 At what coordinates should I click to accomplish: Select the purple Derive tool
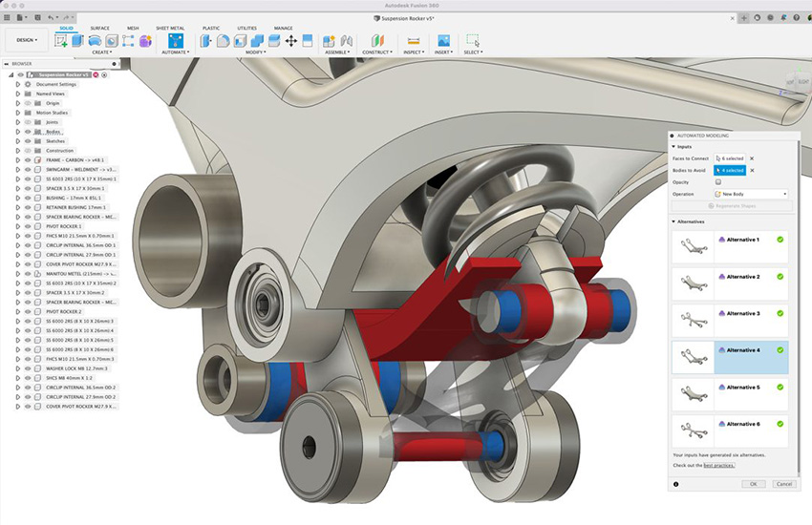pos(145,41)
